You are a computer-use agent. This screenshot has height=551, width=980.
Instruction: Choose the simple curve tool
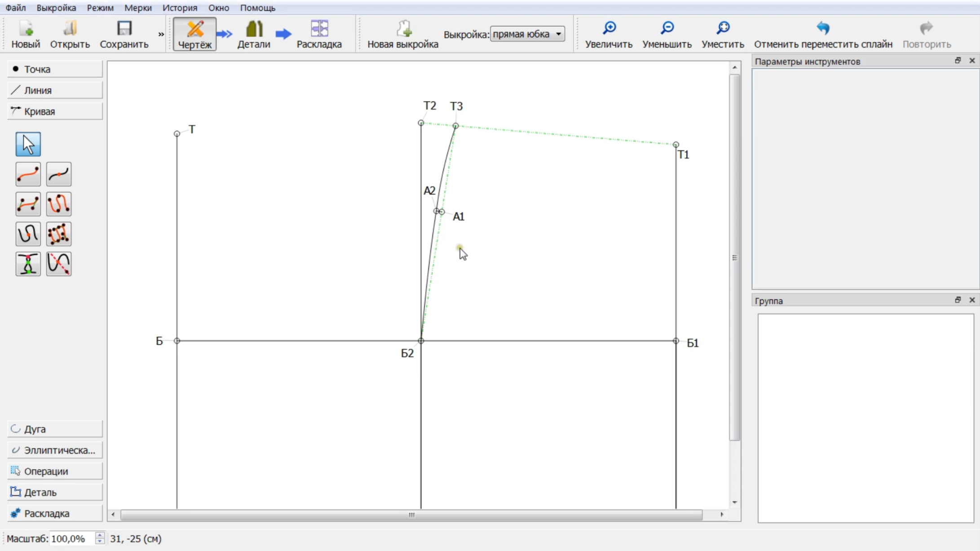pyautogui.click(x=28, y=174)
